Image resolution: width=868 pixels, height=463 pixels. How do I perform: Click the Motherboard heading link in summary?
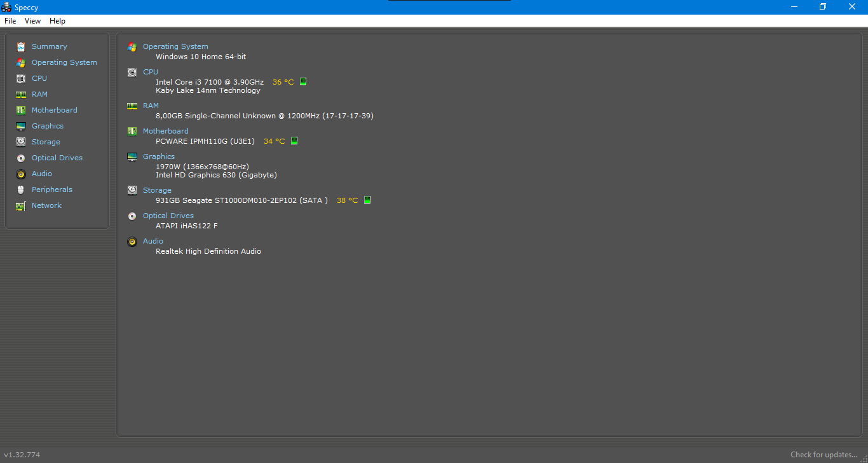coord(166,131)
